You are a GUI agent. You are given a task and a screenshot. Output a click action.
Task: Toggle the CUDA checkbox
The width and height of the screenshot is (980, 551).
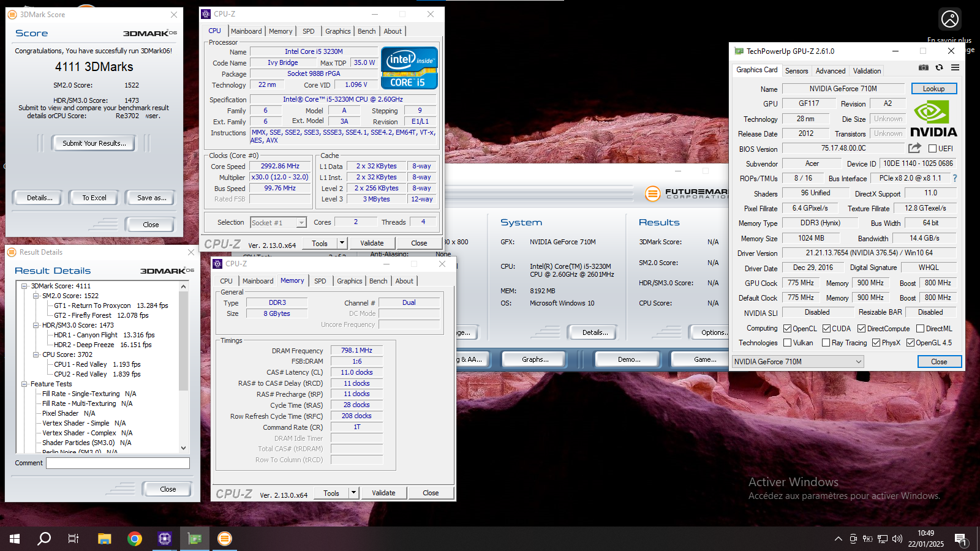[826, 329]
